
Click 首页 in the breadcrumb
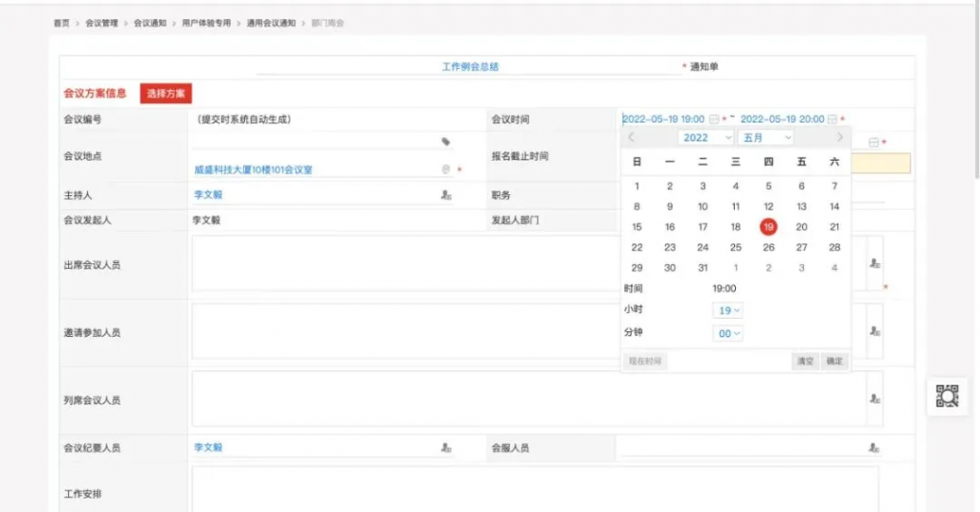click(61, 22)
